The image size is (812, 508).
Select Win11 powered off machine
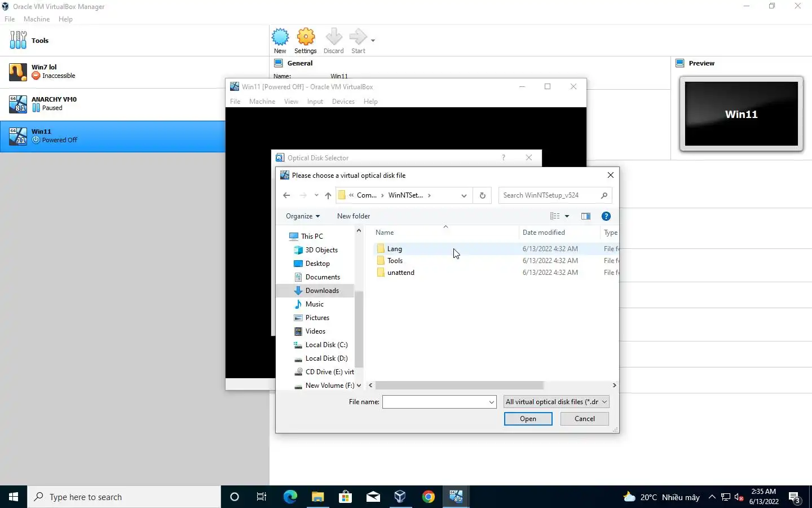[113, 136]
